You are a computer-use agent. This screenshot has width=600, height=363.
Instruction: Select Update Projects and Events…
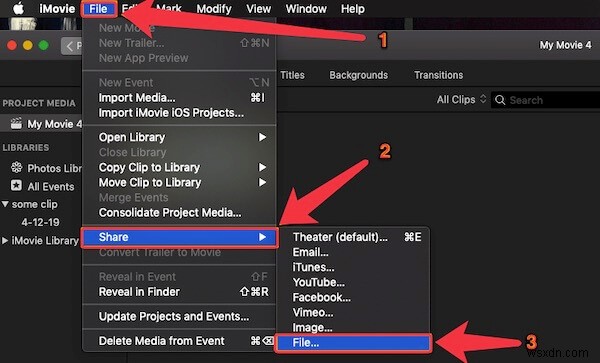click(179, 316)
